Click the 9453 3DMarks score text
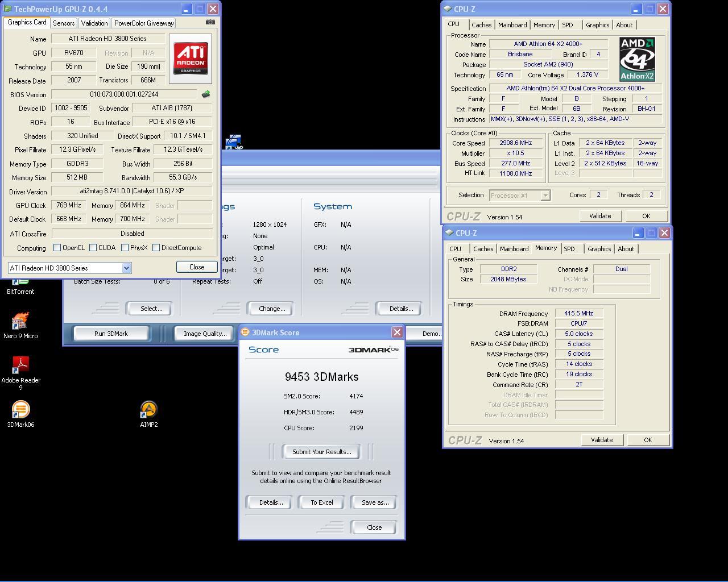 [321, 376]
